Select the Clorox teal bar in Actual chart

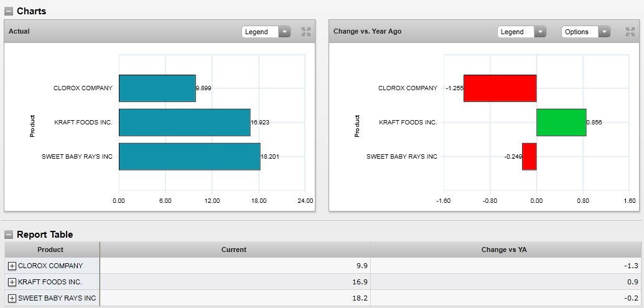tap(157, 88)
